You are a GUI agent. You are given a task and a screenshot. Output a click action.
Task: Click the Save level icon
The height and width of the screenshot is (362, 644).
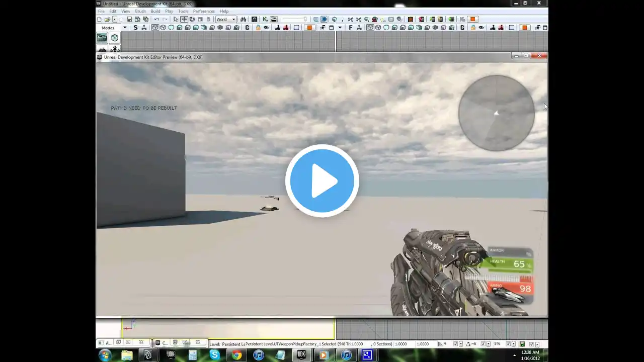pos(129,19)
